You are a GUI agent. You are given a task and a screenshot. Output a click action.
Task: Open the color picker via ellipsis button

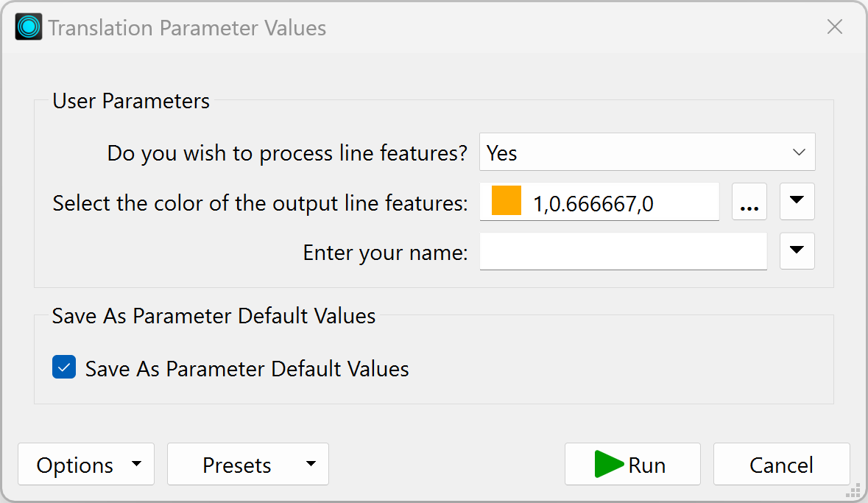click(x=749, y=201)
